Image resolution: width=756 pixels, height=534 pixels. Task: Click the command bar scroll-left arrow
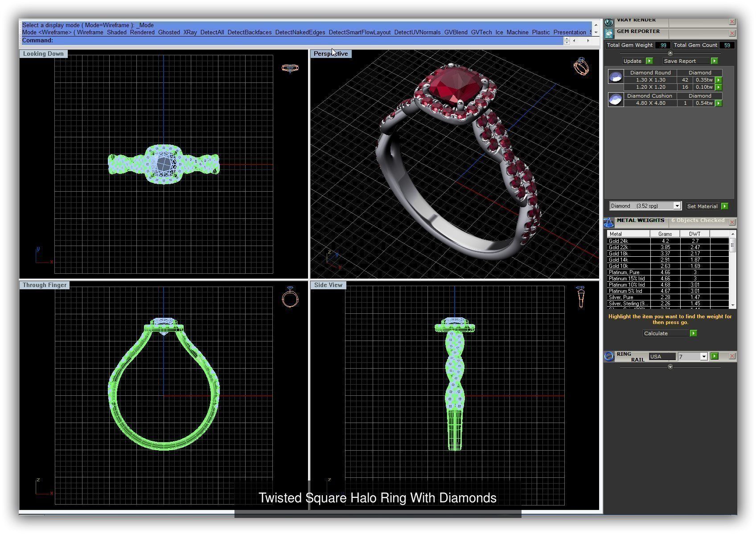click(574, 41)
